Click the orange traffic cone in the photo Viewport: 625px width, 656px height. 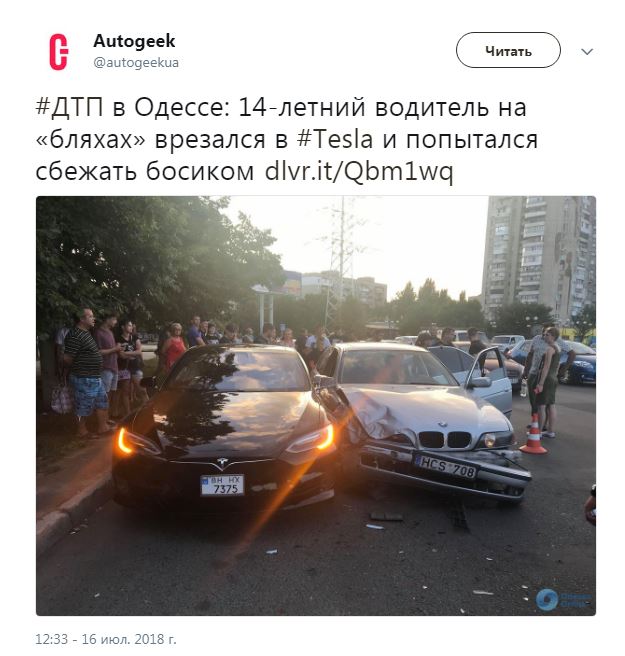click(x=533, y=435)
